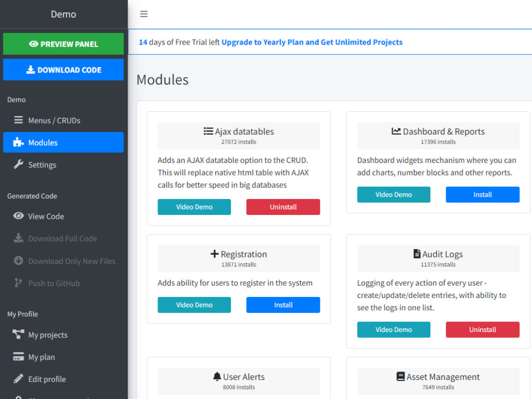Click the chart icon on Dashboard & Reports card
Viewport: 532px width, 399px height.
point(396,131)
